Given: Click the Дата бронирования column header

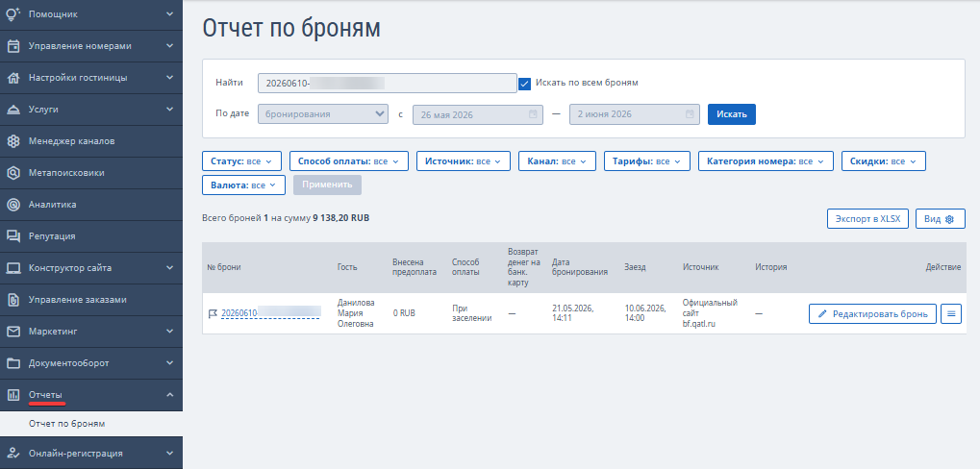Looking at the screenshot, I should pos(580,267).
